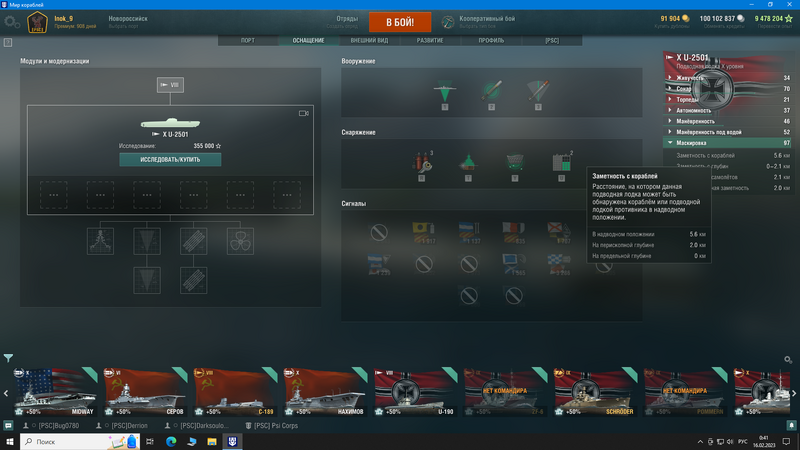Viewport: 800px width, 450px height.
Task: Expand Манёвренность под водой section
Action: (x=727, y=132)
